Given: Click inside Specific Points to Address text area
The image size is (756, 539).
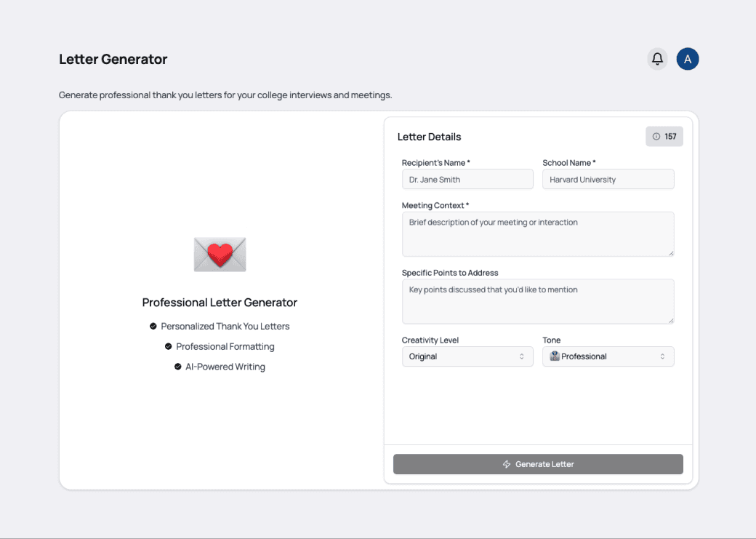Looking at the screenshot, I should coord(538,302).
